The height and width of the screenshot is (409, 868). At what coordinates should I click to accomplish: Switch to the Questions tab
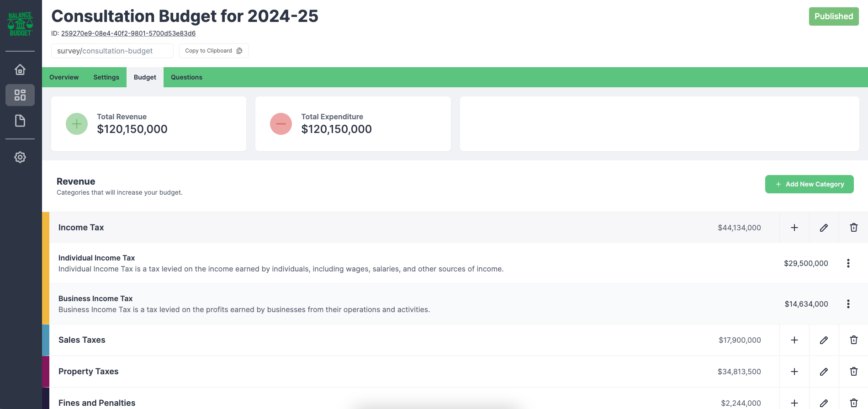[186, 77]
